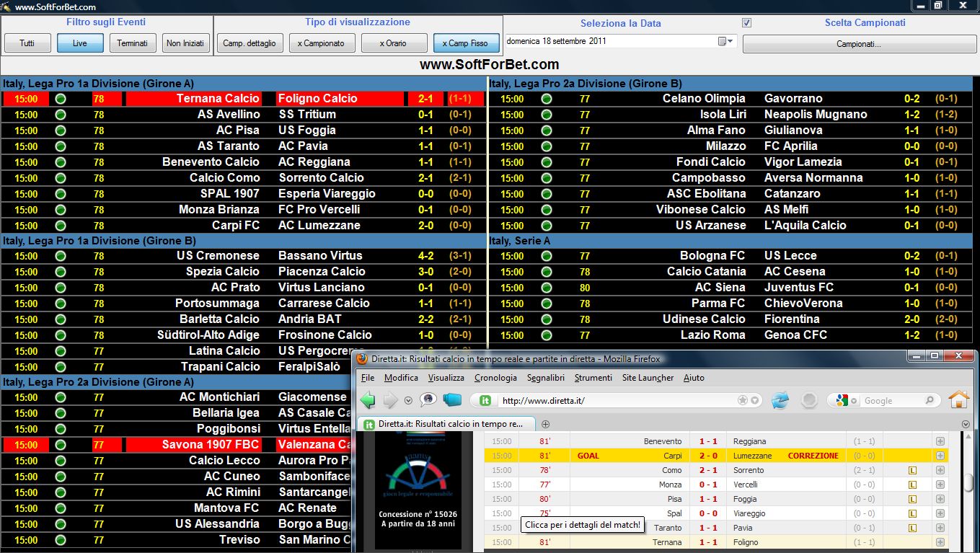
Task: Switch to x Orario view
Action: point(394,43)
